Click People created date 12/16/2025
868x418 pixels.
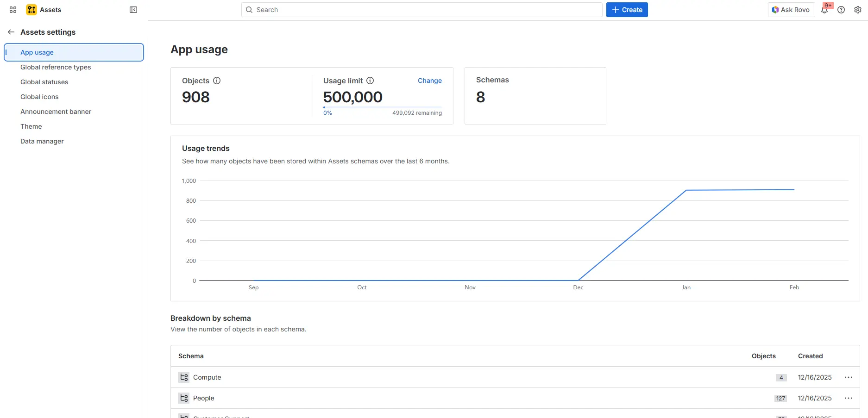click(x=815, y=398)
